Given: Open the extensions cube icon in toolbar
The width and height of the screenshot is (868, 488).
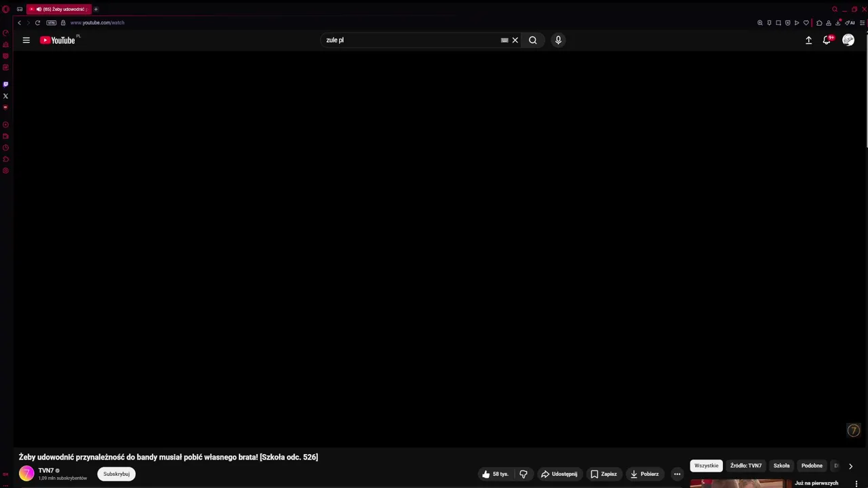Looking at the screenshot, I should click(x=819, y=23).
